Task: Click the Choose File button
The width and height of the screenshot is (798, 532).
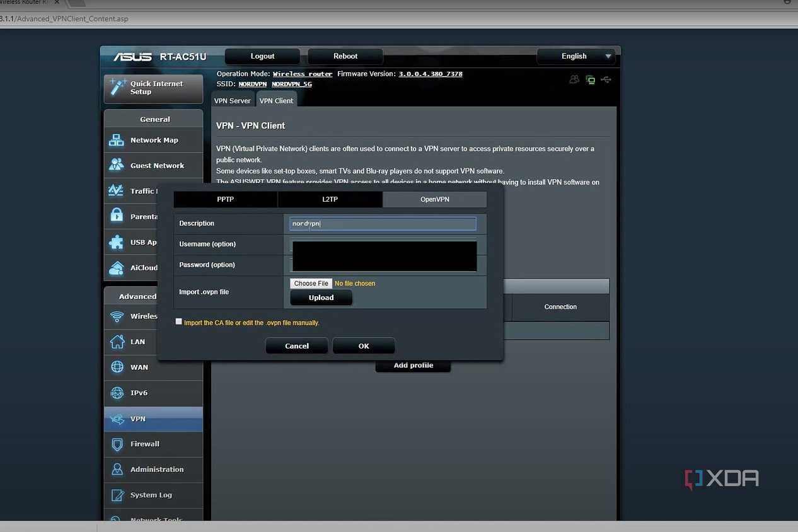Action: pos(311,284)
